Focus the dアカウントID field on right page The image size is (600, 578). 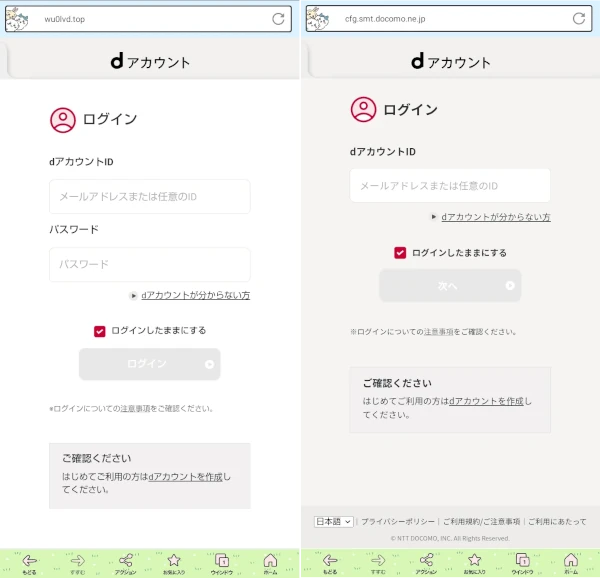[x=450, y=186]
